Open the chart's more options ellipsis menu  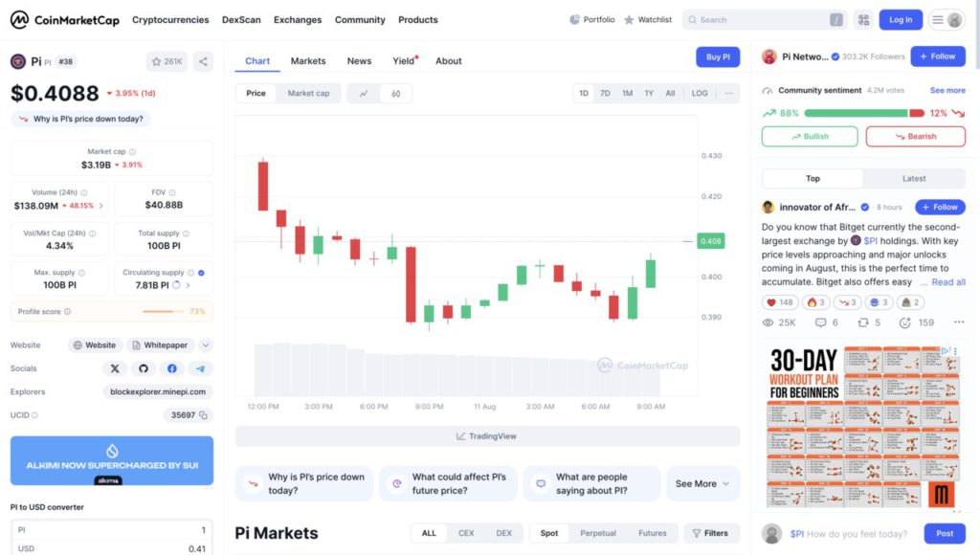[729, 93]
